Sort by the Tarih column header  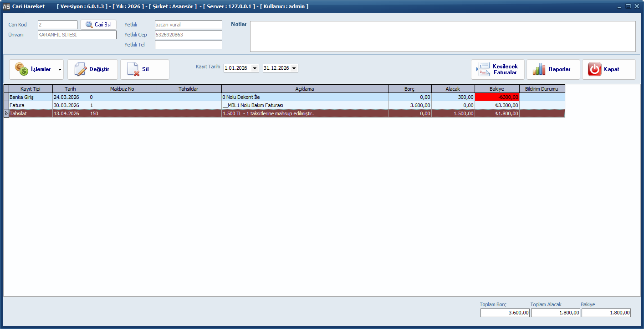[70, 89]
